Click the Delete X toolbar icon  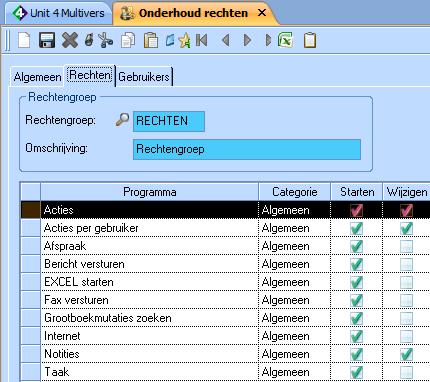[x=70, y=40]
